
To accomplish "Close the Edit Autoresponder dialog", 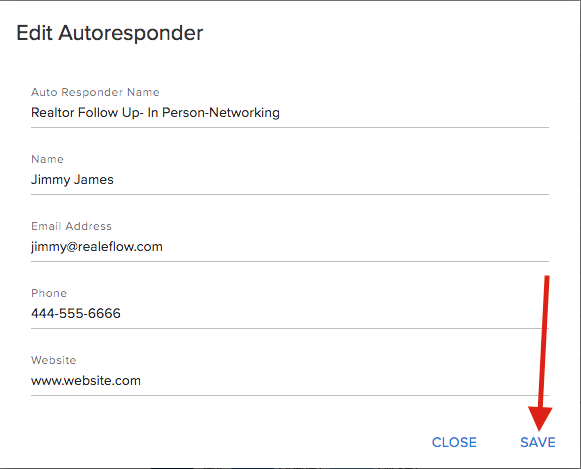I will pyautogui.click(x=454, y=442).
